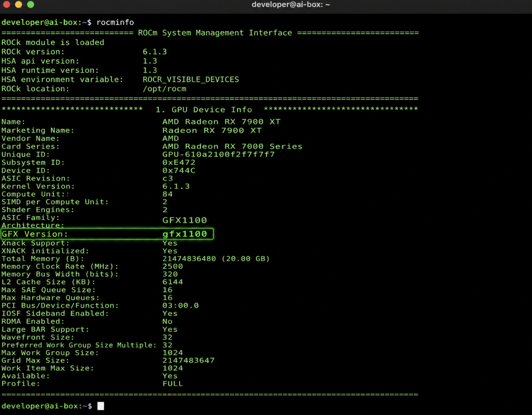Viewport: 532px width, 415px height.
Task: Click the "Preferred Work Group Size Multiple:" label
Action: [x=79, y=345]
